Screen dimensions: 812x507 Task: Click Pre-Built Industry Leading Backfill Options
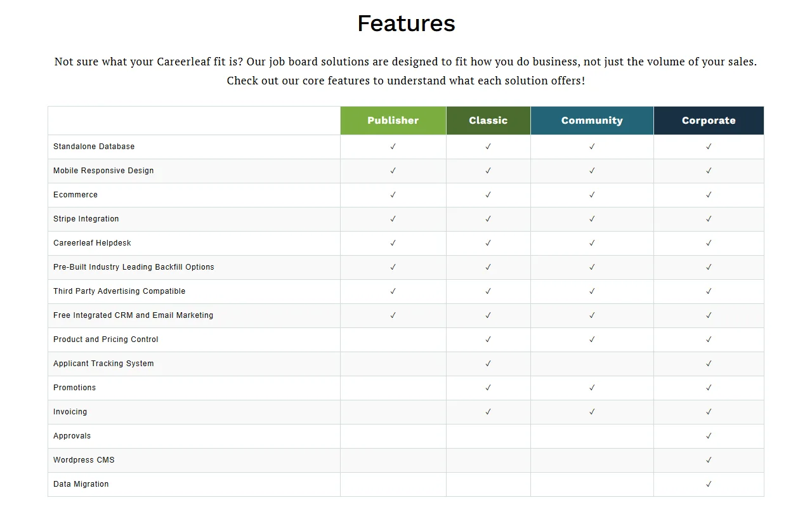click(134, 267)
